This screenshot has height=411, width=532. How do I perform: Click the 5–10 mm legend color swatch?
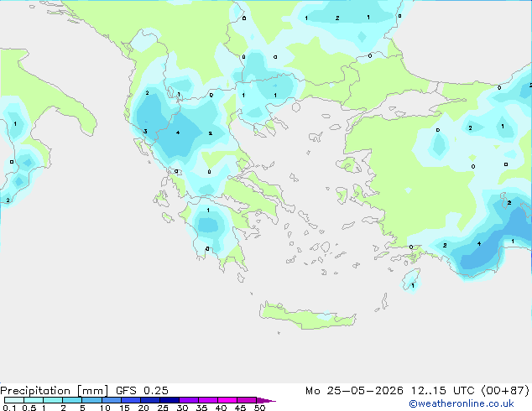91,400
